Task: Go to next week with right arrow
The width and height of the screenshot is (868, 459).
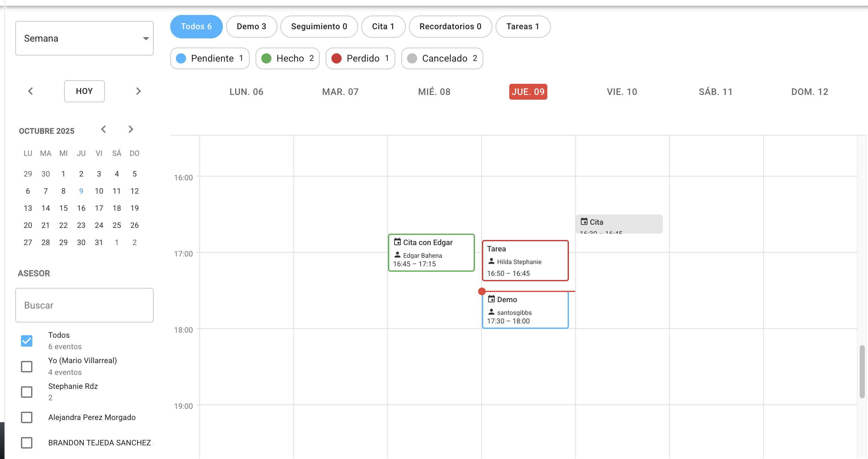Action: pos(138,91)
